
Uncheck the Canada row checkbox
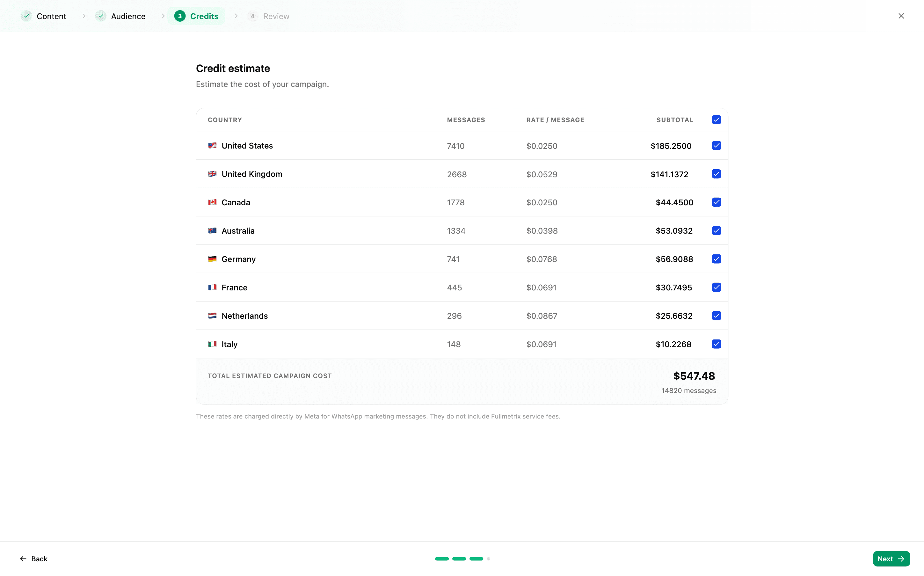click(716, 202)
